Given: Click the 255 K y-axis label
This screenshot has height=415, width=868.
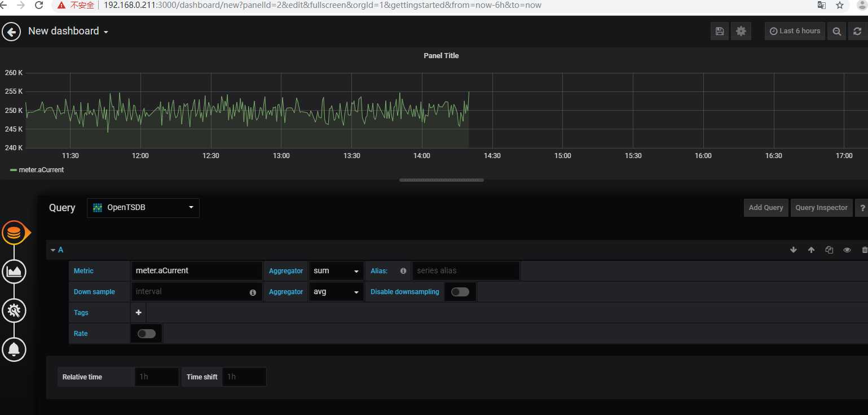Looking at the screenshot, I should (x=14, y=91).
